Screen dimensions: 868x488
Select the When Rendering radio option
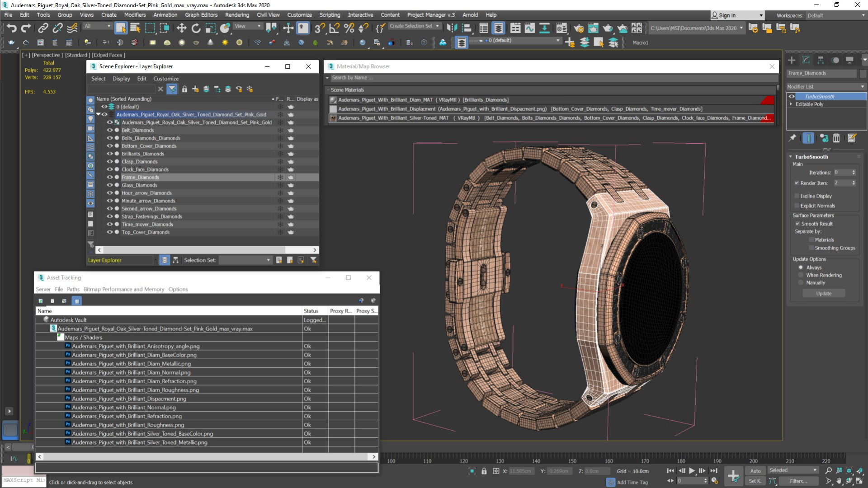[x=801, y=275]
